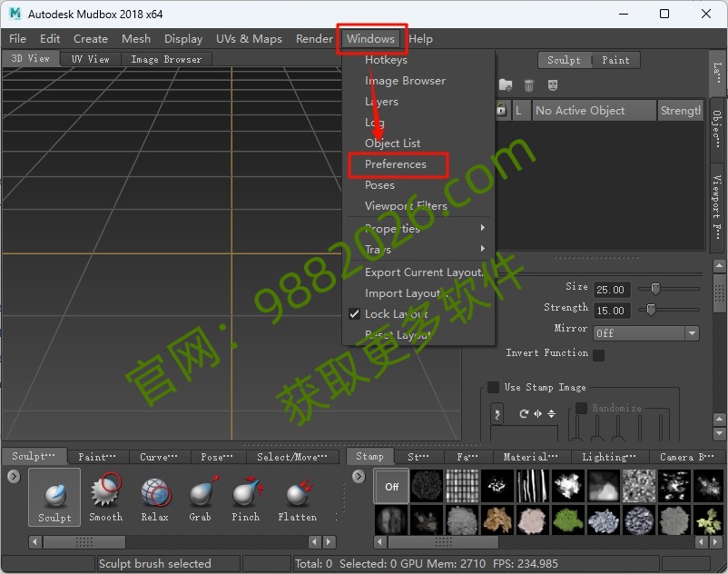The image size is (728, 574).
Task: Switch to the 3D View tab
Action: pos(30,58)
